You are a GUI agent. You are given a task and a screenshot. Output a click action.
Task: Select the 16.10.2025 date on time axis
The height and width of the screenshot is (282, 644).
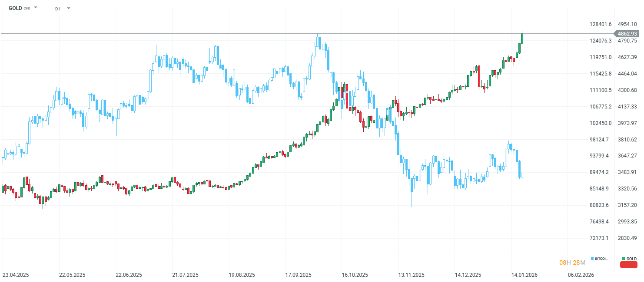pos(355,275)
